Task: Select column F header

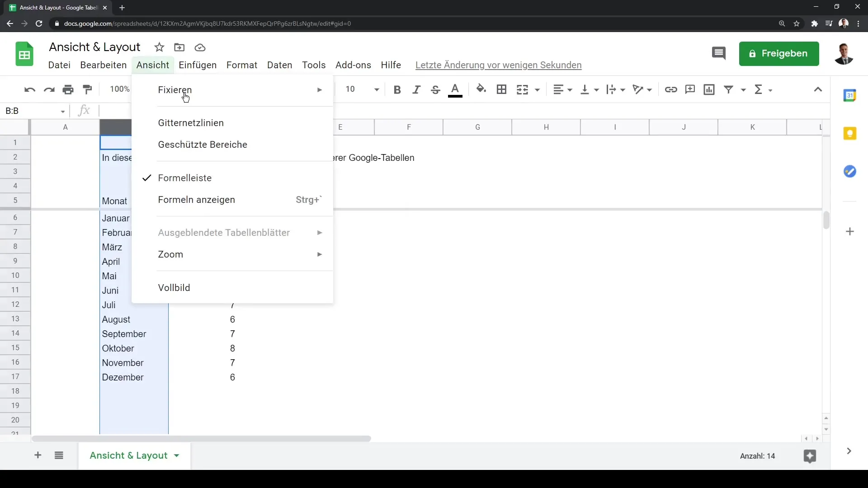Action: (x=409, y=127)
